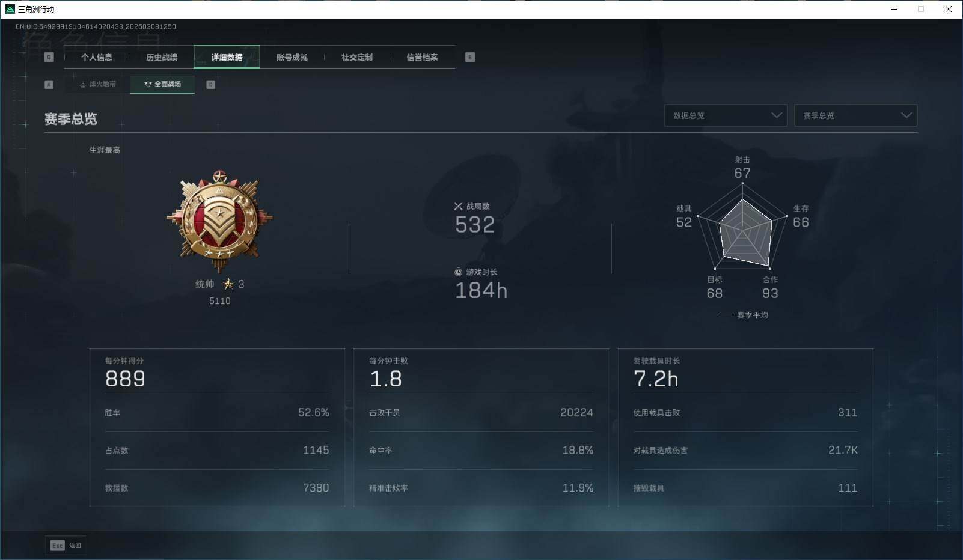Click the 胜率 row showing 52.6%
Screen dimensions: 963x560
[x=217, y=413]
